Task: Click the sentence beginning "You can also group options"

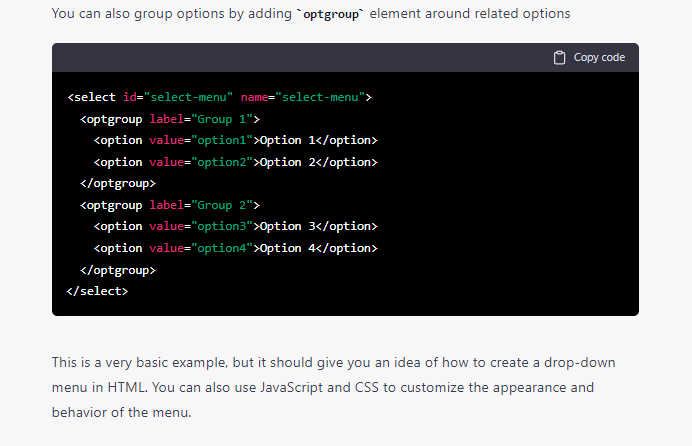Action: 311,14
